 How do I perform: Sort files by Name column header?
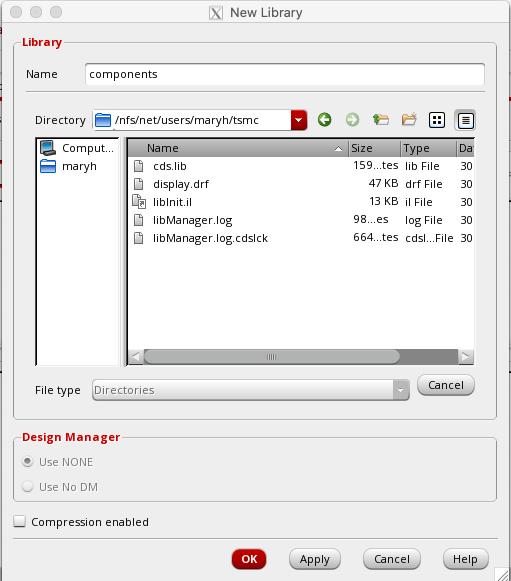[x=238, y=148]
